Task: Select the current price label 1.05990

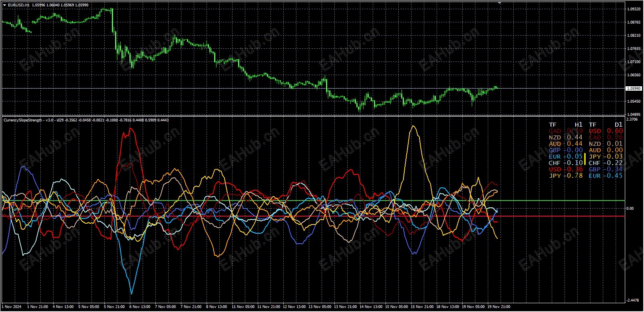Action: click(634, 88)
